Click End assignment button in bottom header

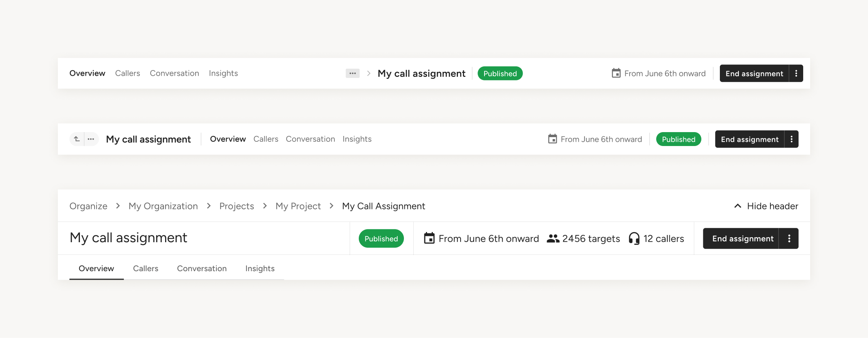[741, 238]
